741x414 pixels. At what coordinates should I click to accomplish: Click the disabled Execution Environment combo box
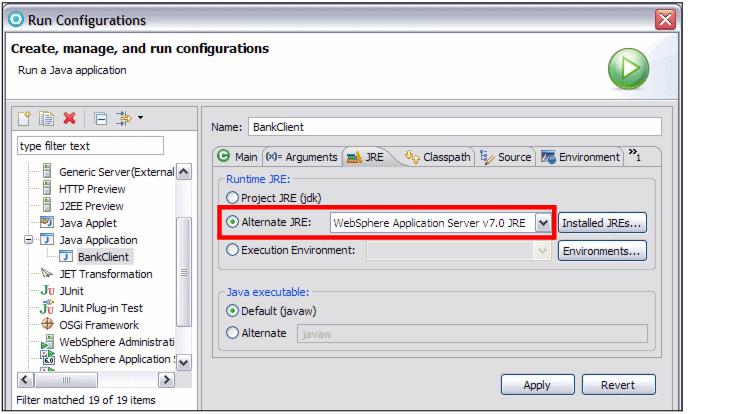click(458, 250)
